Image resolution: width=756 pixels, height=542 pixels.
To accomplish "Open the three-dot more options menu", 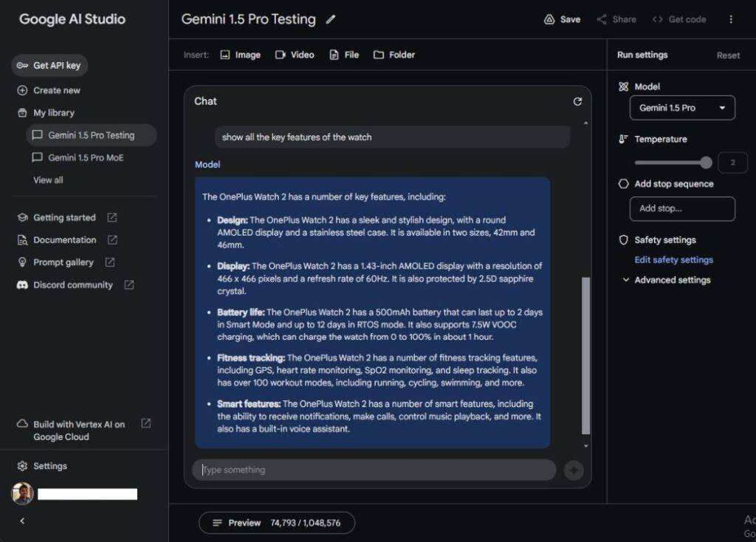I will (x=731, y=20).
